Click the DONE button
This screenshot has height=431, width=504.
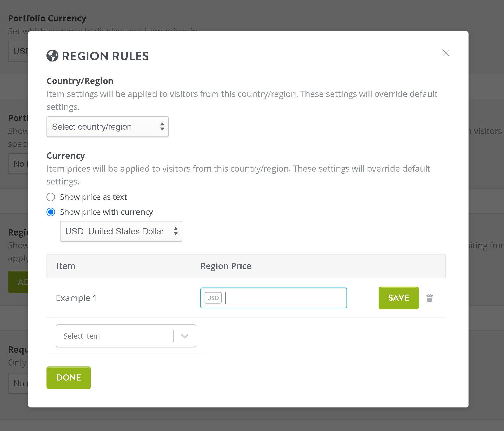[69, 378]
